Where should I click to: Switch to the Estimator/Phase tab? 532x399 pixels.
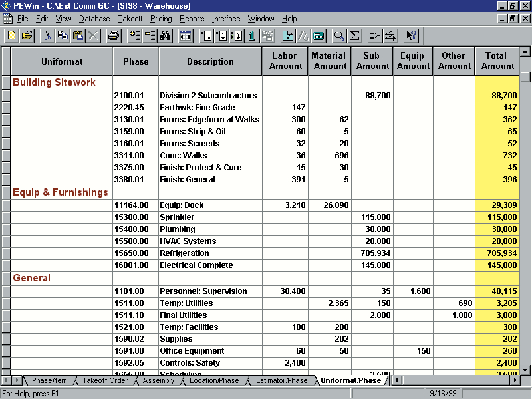tap(281, 380)
